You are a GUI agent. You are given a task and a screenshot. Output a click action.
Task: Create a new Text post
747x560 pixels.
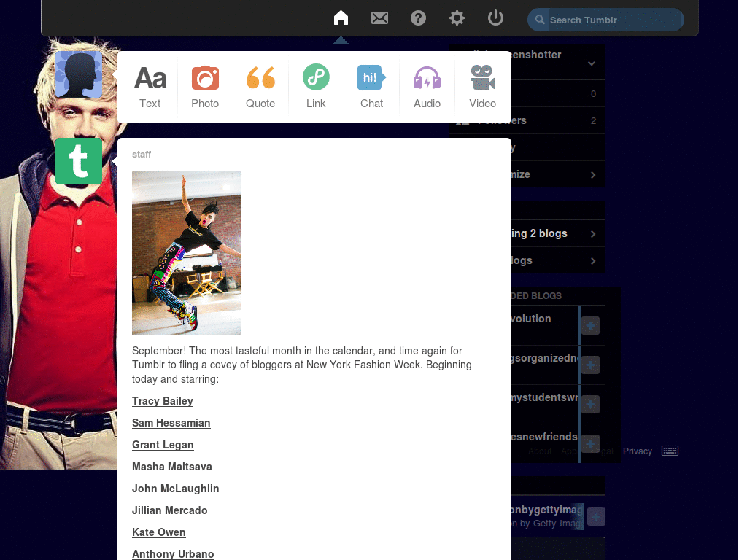(150, 87)
